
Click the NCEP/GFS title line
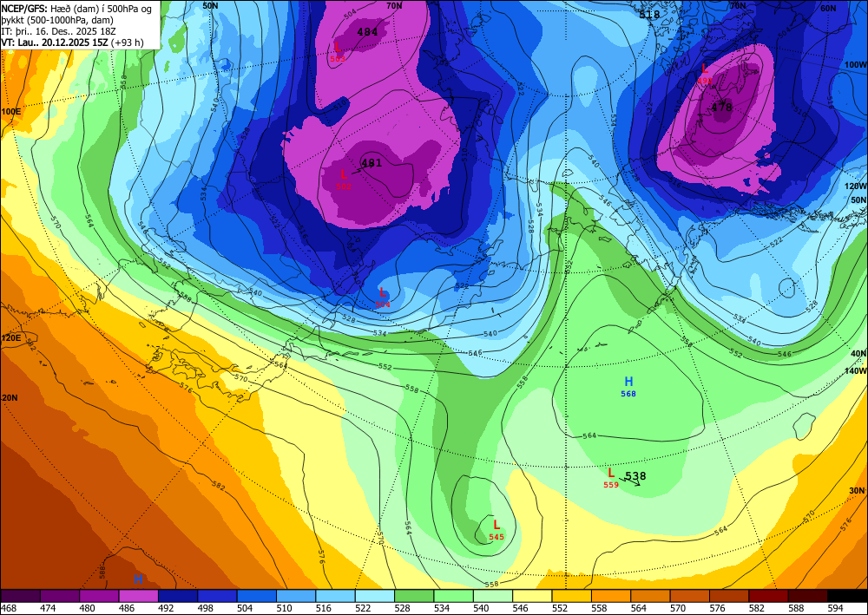[76, 9]
